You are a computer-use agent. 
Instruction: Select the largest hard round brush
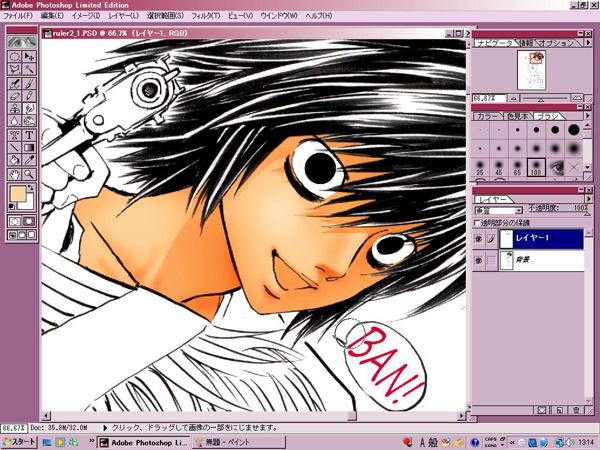pyautogui.click(x=573, y=130)
